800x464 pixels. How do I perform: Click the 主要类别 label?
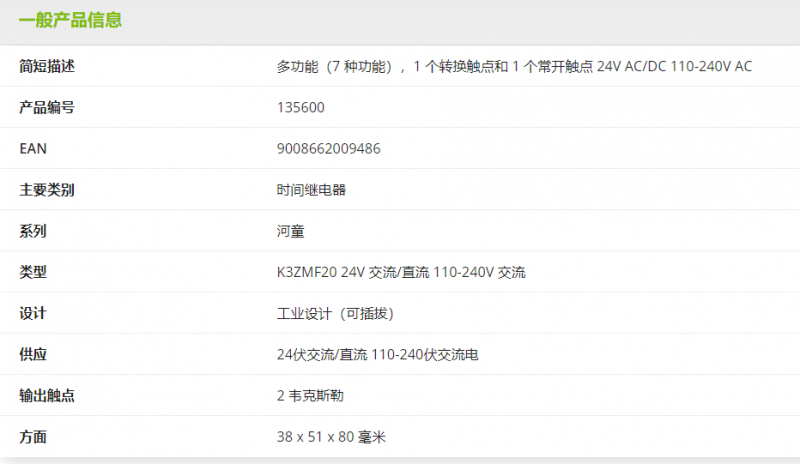click(x=47, y=190)
